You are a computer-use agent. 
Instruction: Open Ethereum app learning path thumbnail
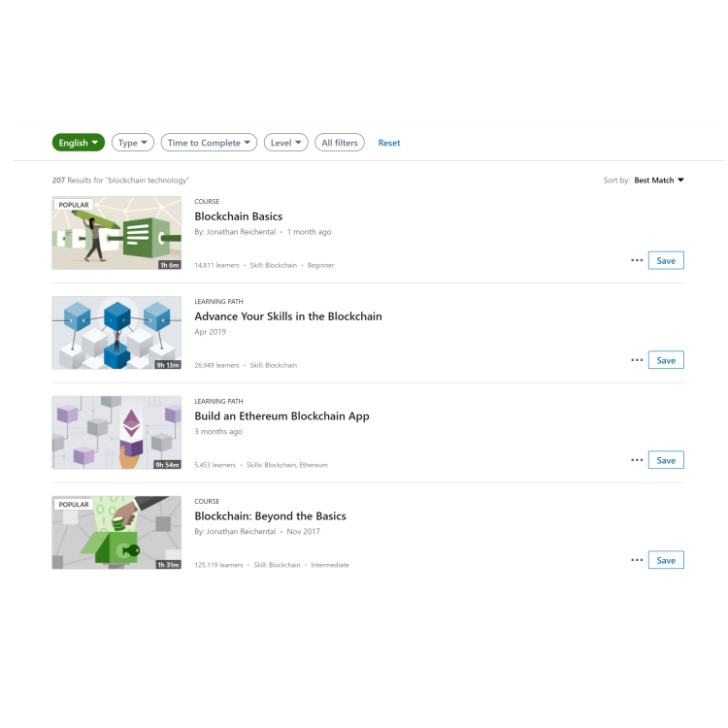116,433
